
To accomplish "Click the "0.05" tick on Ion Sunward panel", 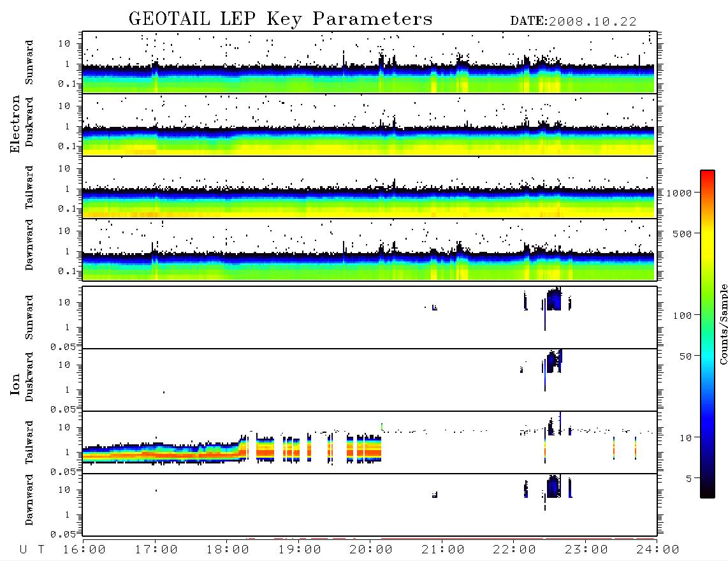I will click(63, 346).
